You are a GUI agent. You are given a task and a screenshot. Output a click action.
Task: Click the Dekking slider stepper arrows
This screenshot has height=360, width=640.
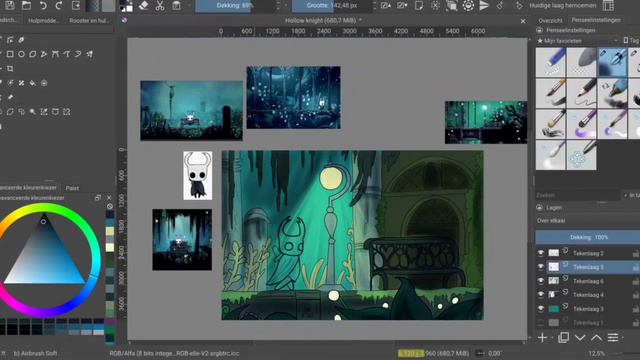pyautogui.click(x=278, y=6)
